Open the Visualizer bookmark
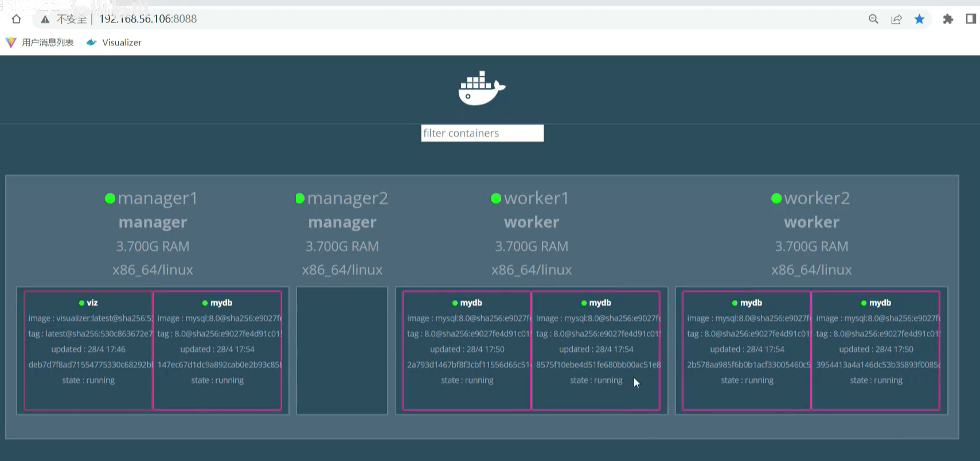The width and height of the screenshot is (980, 461). click(x=114, y=42)
